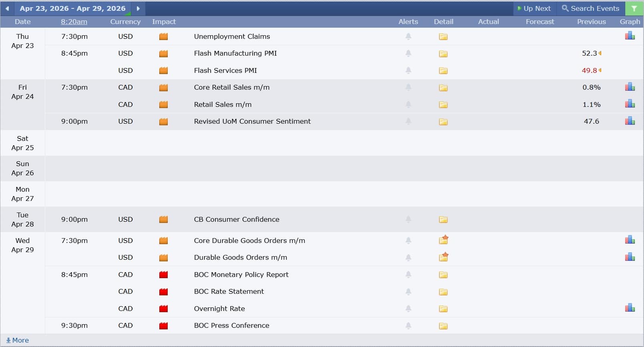
Task: Open detail folder for Flash Manufacturing PMI
Action: (443, 54)
